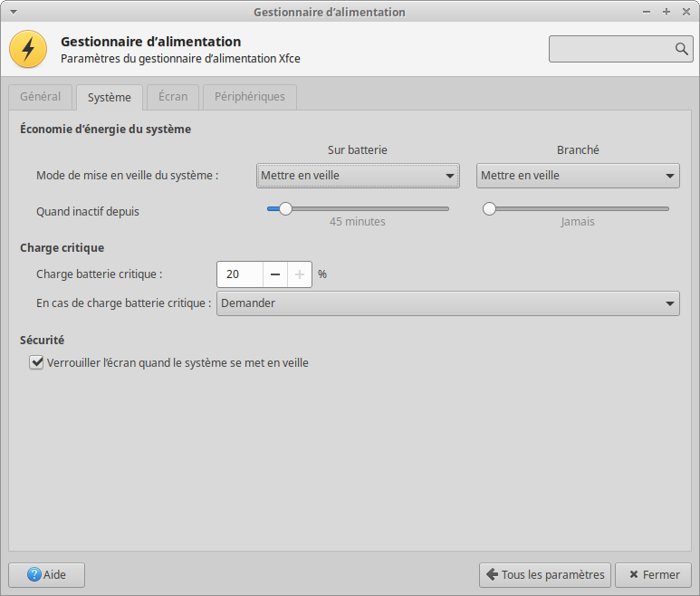This screenshot has height=596, width=700.
Task: Click the critical battery percentage input field
Action: click(240, 274)
